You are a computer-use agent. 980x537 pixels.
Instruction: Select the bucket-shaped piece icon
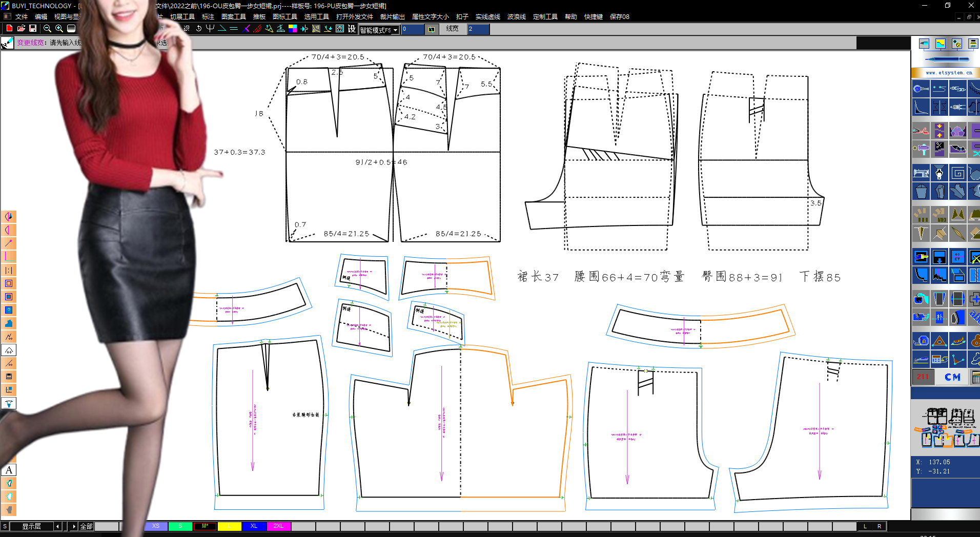[x=921, y=192]
